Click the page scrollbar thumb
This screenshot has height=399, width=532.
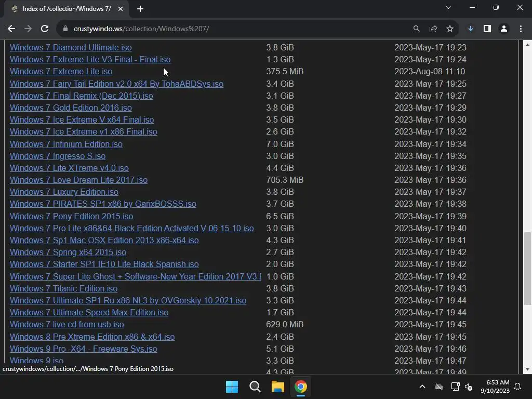(527, 269)
